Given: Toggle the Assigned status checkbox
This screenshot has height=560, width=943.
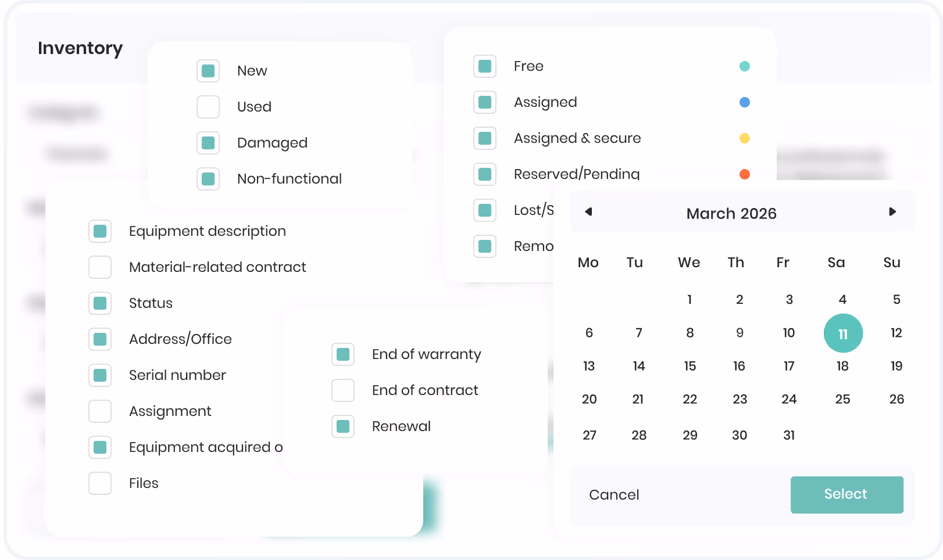Looking at the screenshot, I should 485,102.
